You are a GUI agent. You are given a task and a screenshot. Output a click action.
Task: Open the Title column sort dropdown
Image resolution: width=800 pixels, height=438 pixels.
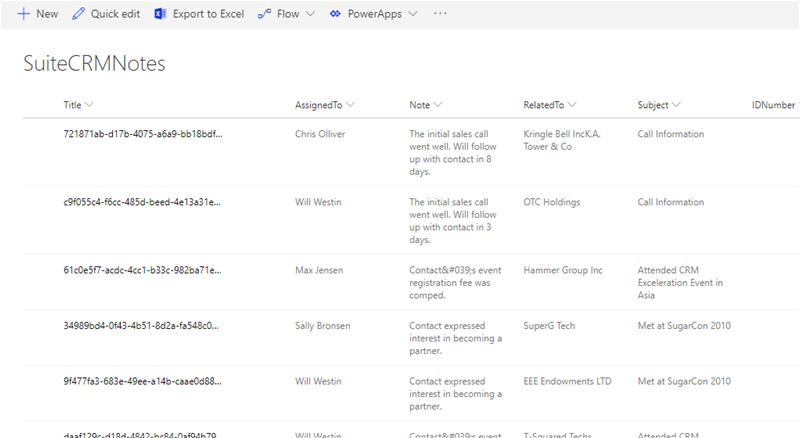click(x=90, y=104)
